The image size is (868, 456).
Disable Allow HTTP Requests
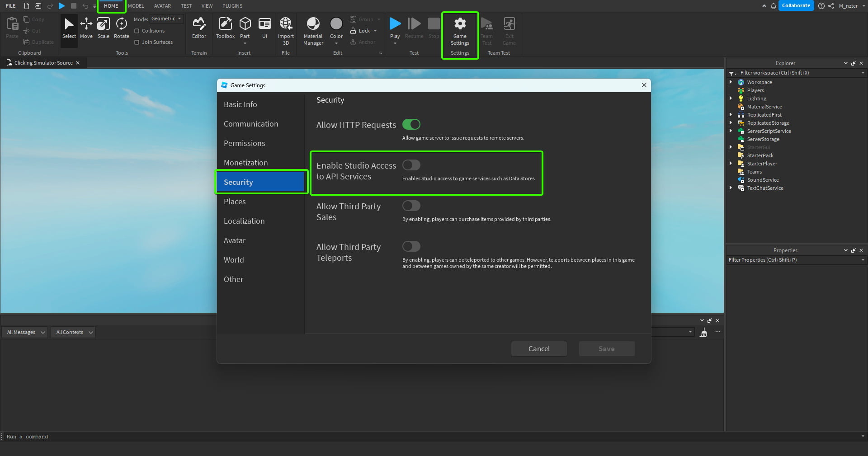tap(411, 124)
